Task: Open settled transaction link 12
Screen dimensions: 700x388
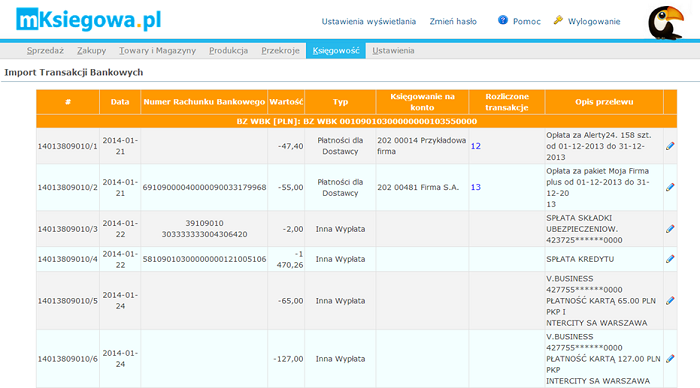Action: pos(476,146)
